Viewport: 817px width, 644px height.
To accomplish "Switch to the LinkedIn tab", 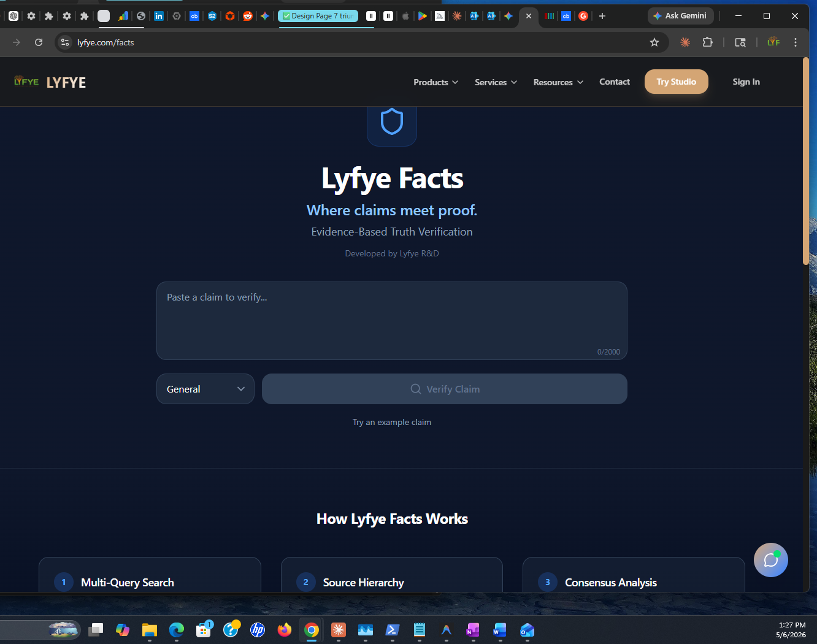I will 159,16.
